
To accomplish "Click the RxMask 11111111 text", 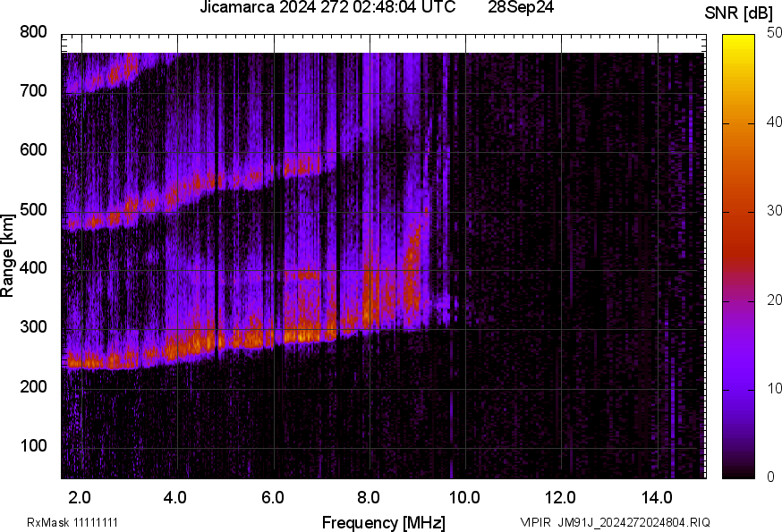I will [72, 522].
